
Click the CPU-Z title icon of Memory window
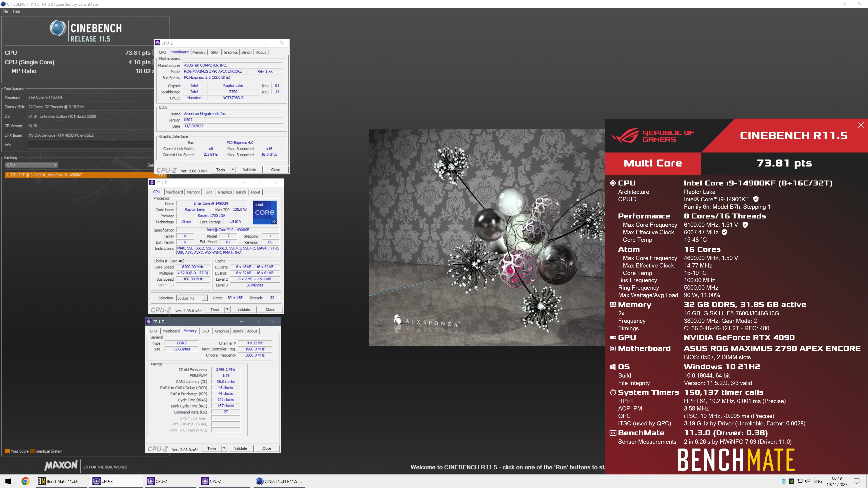(149, 322)
